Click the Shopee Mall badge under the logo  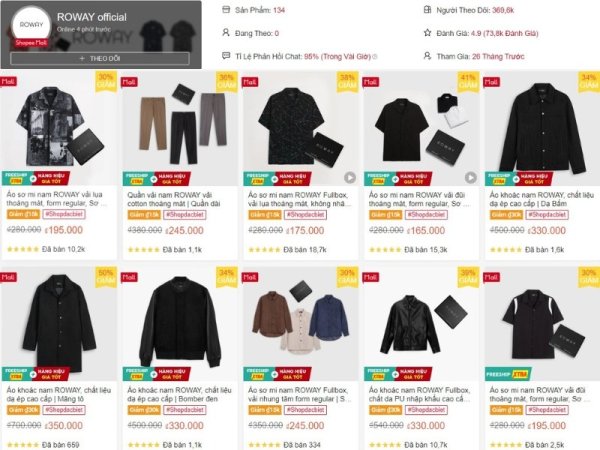click(x=31, y=42)
